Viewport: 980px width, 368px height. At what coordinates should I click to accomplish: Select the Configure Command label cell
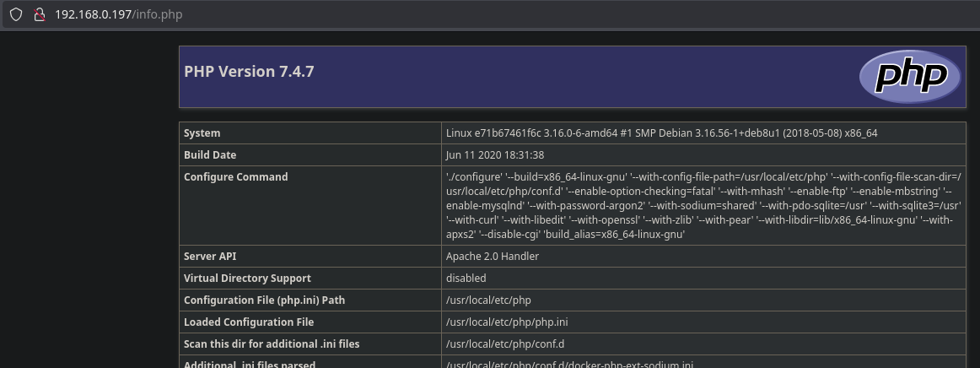click(x=235, y=177)
